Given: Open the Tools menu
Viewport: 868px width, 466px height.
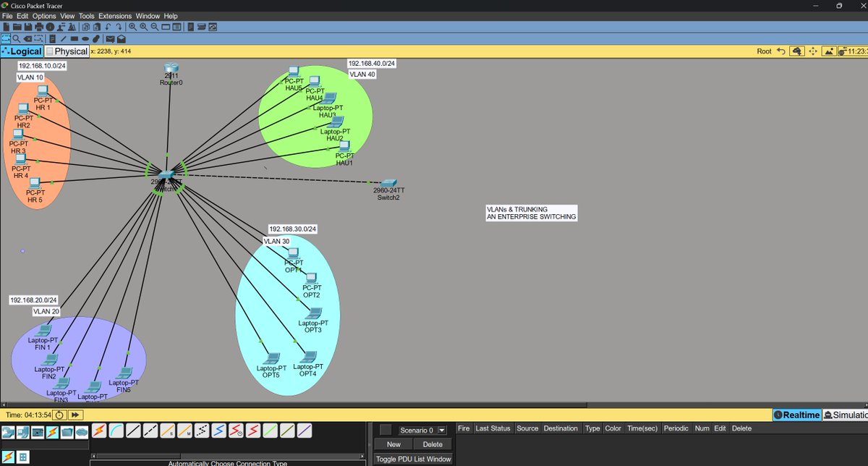Looking at the screenshot, I should [x=87, y=16].
